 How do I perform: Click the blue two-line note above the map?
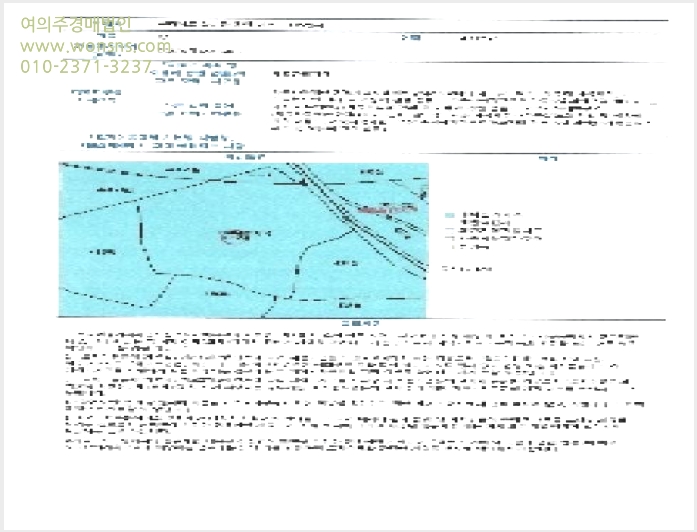tap(163, 141)
